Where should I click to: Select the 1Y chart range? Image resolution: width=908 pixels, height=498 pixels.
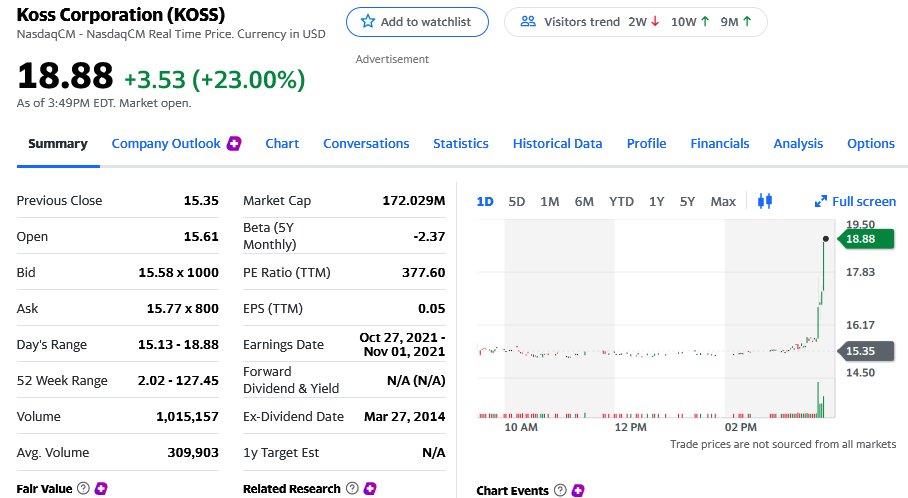[x=656, y=202]
